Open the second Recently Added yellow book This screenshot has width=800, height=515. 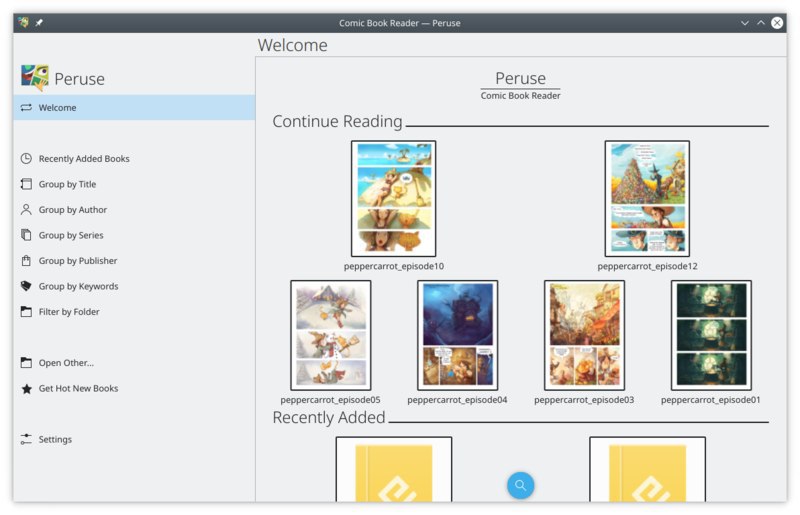647,470
